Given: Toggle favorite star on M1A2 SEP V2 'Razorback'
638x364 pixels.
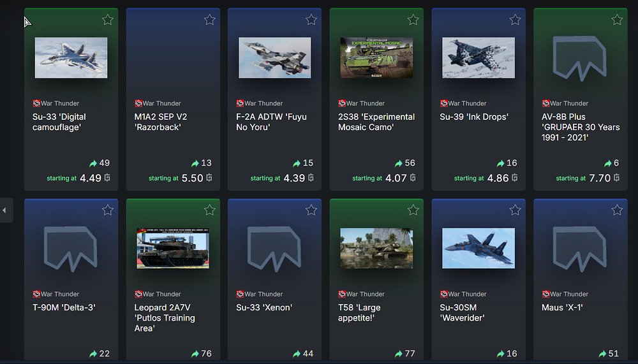Looking at the screenshot, I should (x=209, y=20).
